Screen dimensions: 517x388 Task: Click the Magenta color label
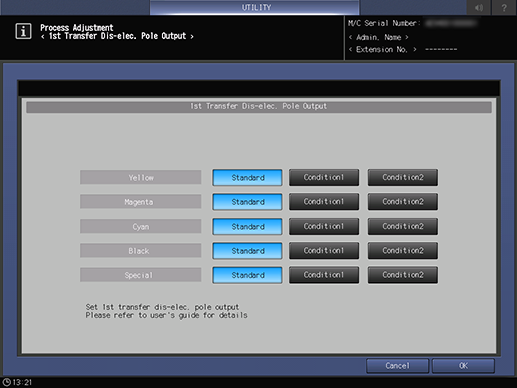[141, 202]
